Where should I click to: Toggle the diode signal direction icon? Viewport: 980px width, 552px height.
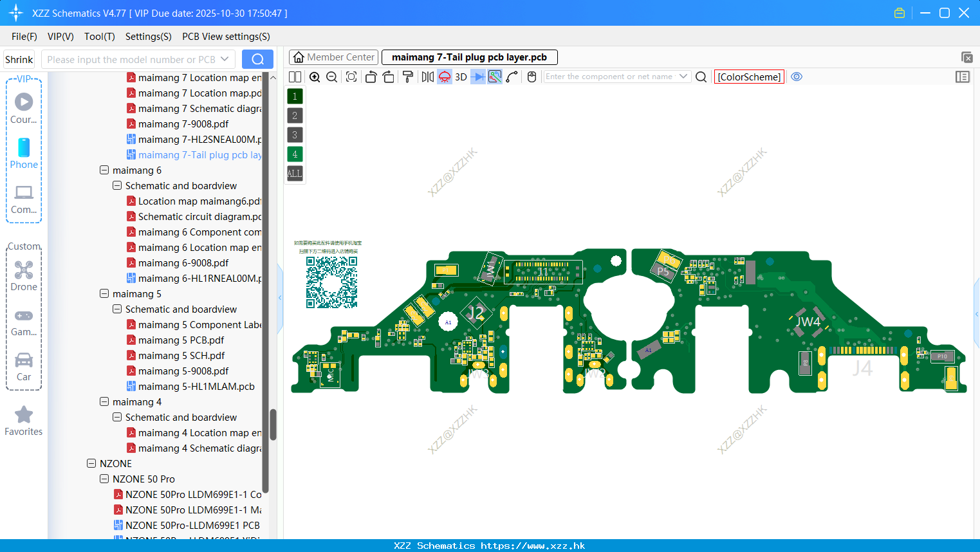(478, 77)
